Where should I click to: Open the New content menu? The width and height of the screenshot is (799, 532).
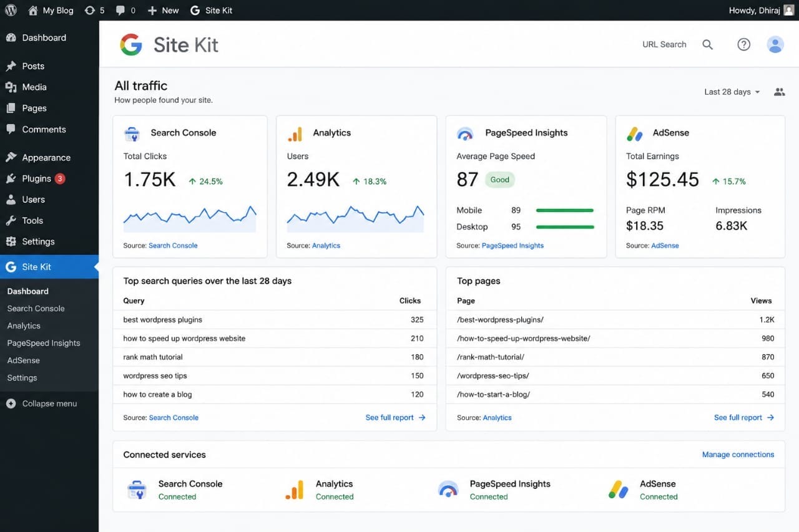pos(163,10)
